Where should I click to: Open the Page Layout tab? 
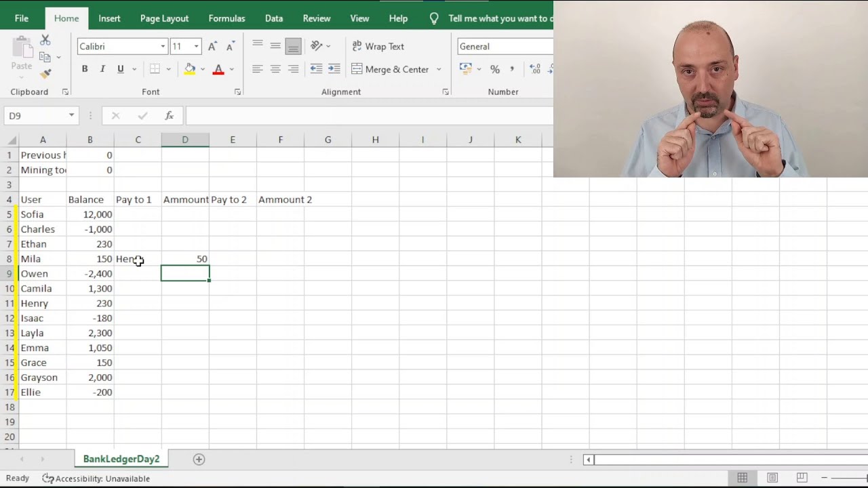164,18
